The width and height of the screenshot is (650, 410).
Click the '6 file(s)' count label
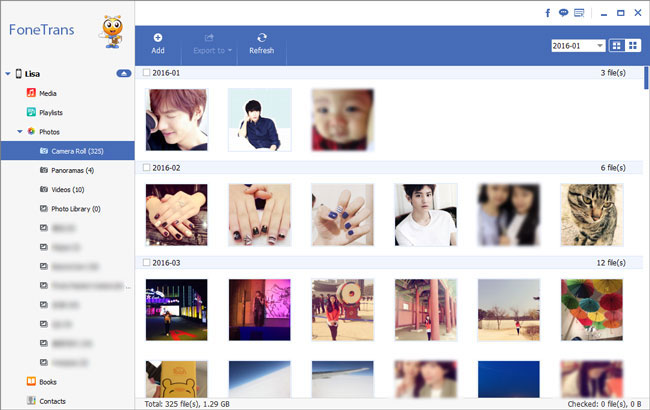tap(613, 167)
